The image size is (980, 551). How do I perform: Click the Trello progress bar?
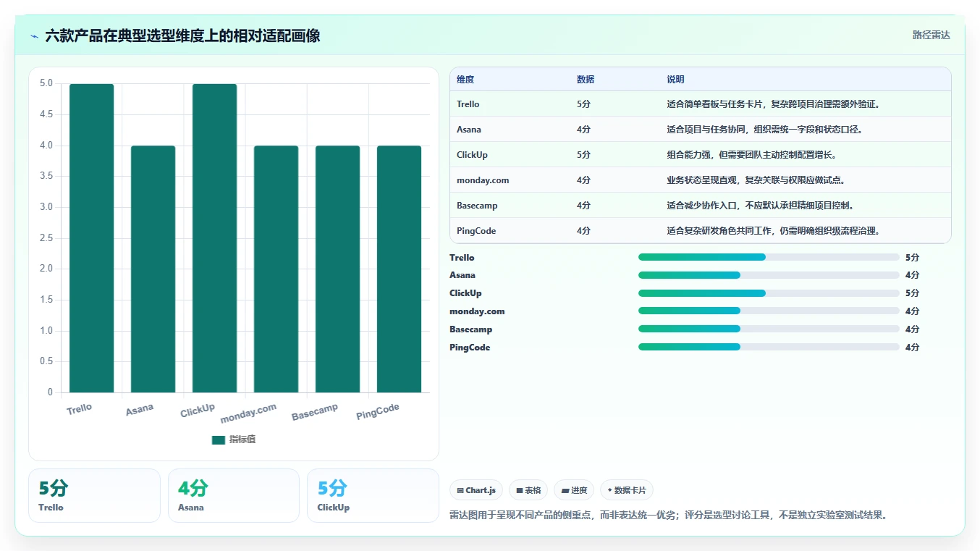[769, 257]
